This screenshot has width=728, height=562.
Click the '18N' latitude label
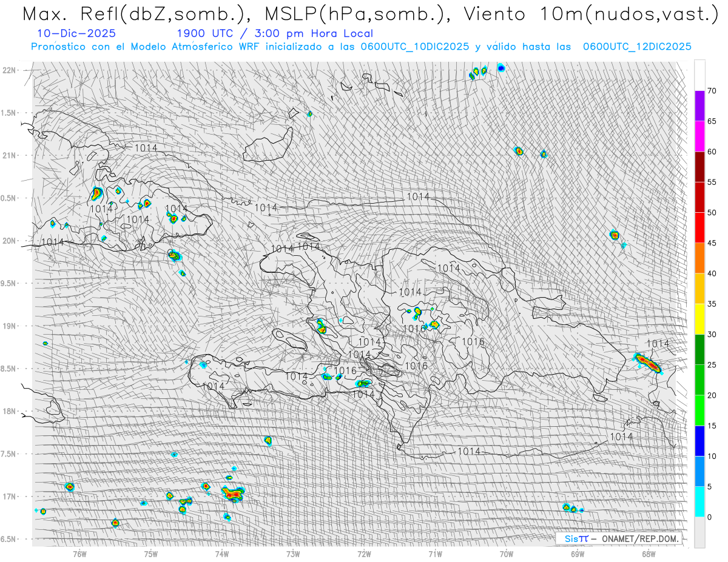(x=10, y=411)
